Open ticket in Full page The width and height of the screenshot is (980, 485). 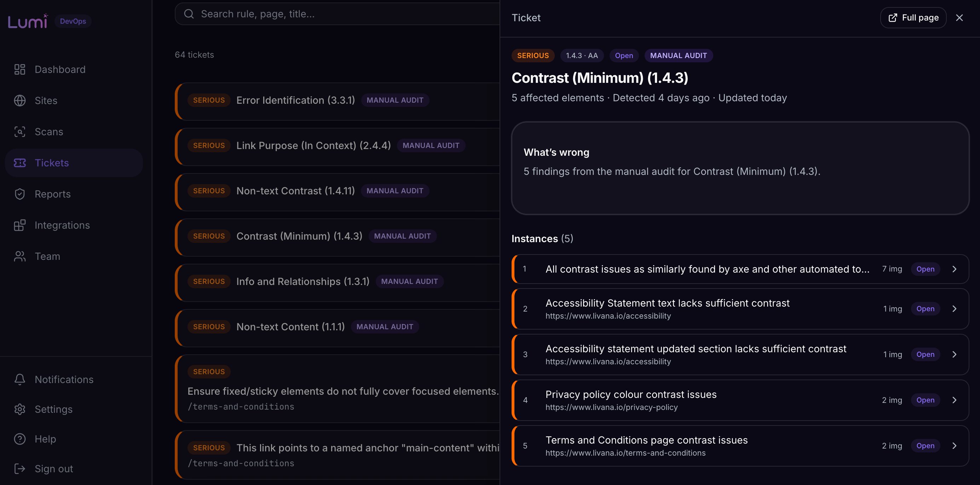point(913,18)
